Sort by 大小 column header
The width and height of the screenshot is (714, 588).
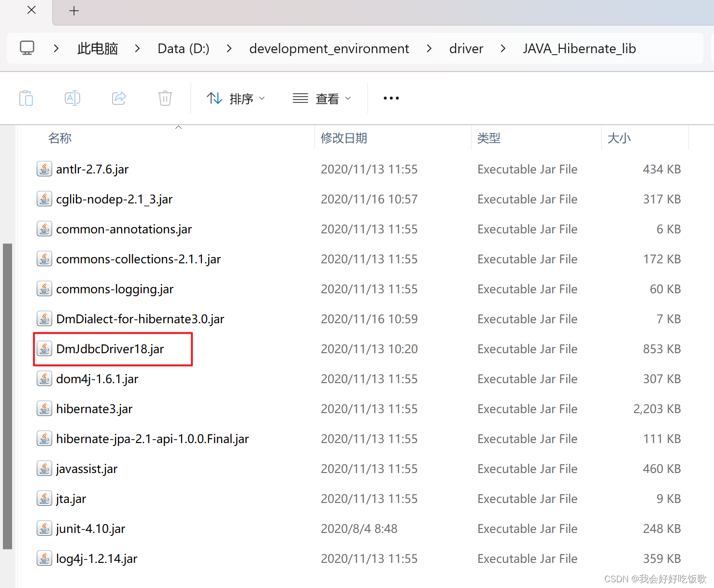point(619,138)
